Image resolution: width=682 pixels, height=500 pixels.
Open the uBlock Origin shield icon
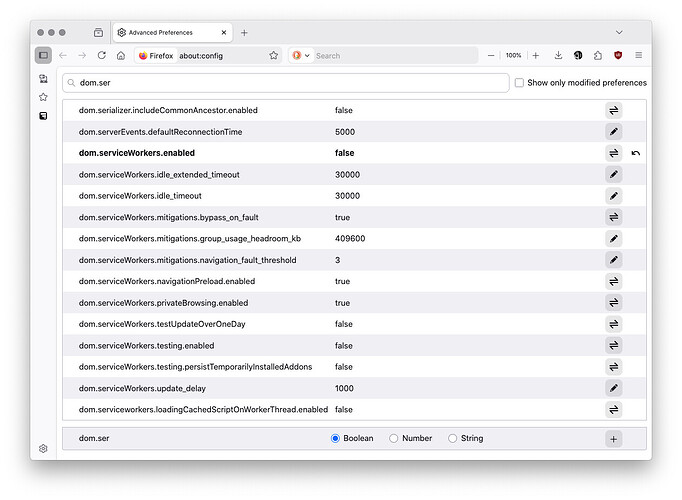(618, 55)
